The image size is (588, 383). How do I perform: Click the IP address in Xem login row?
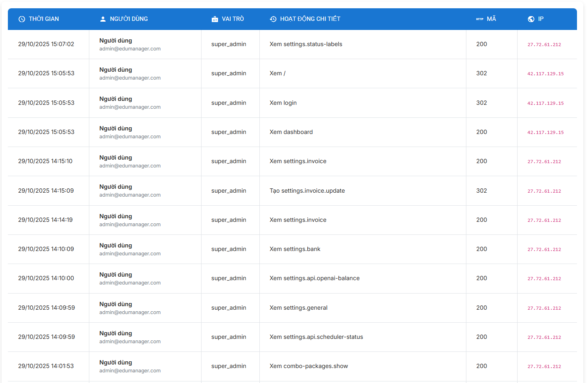point(545,103)
